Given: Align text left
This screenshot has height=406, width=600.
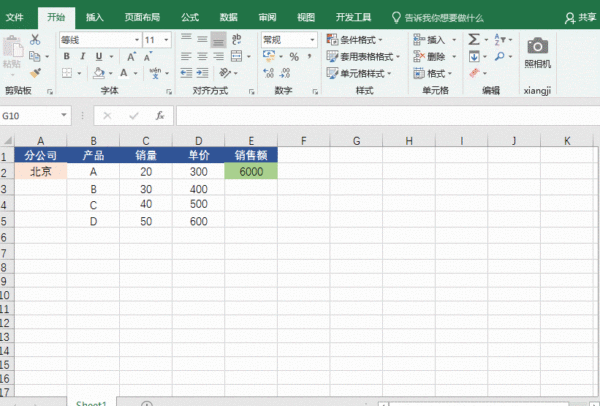Looking at the screenshot, I should tap(186, 57).
